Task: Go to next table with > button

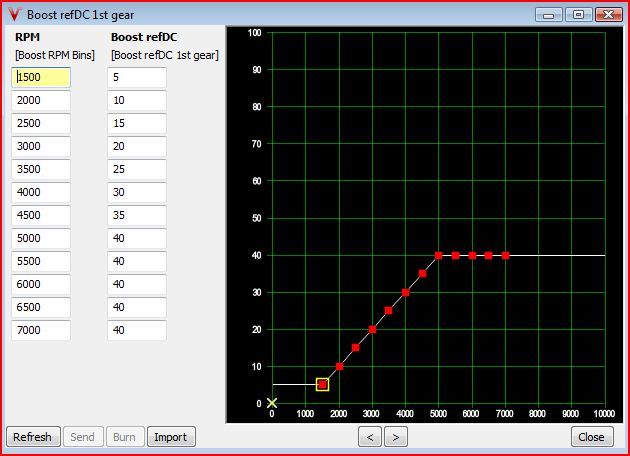Action: pyautogui.click(x=396, y=437)
